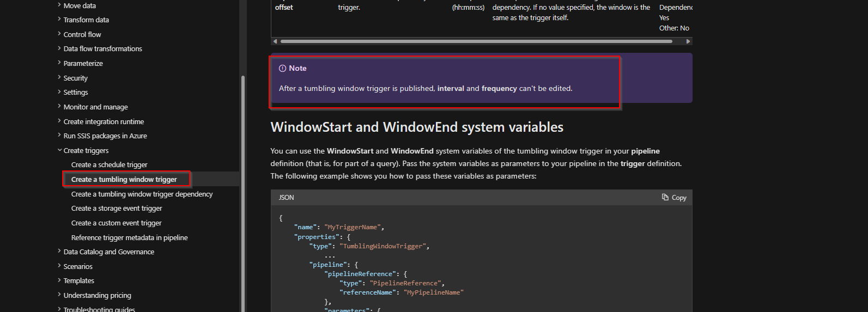Expand the Security section

click(x=75, y=78)
